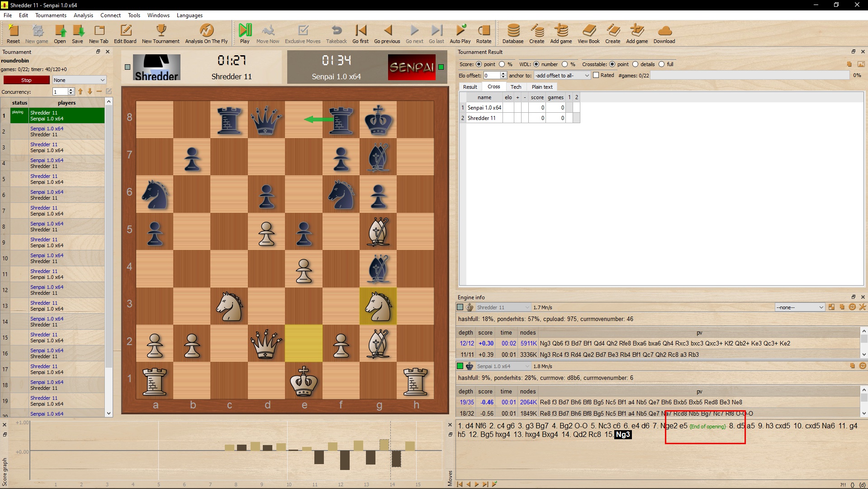Rotate the chess board

[x=484, y=34]
